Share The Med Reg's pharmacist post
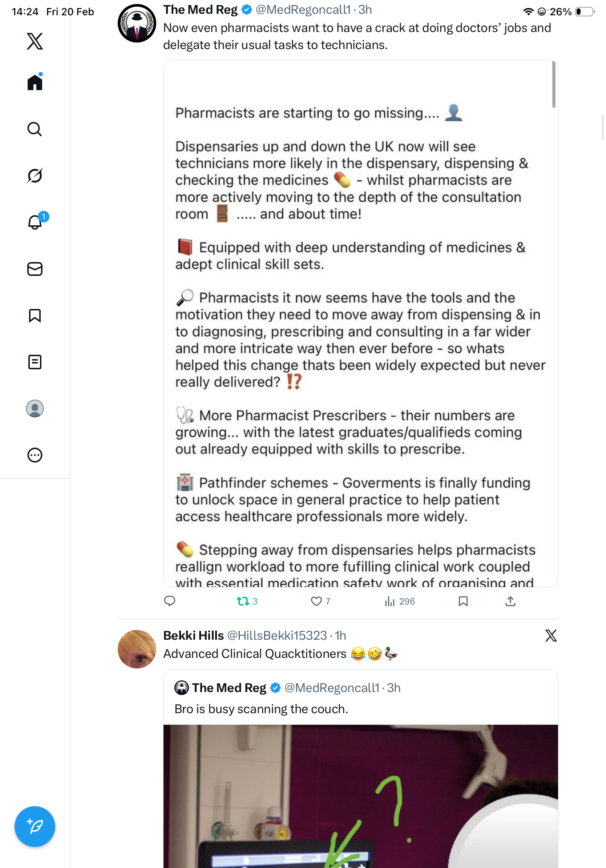Screen dimensions: 606x868 (510, 601)
